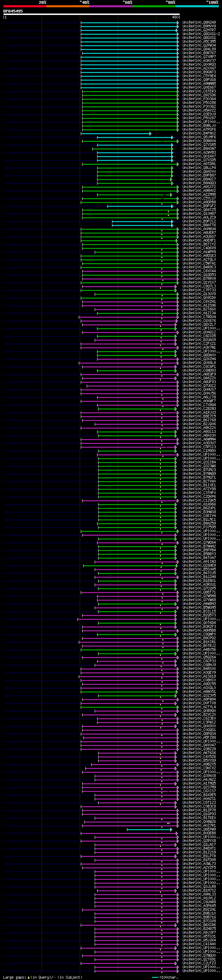Select label UniRef100_B9FCC2
This screenshot has height=980, width=222.
[199, 221]
